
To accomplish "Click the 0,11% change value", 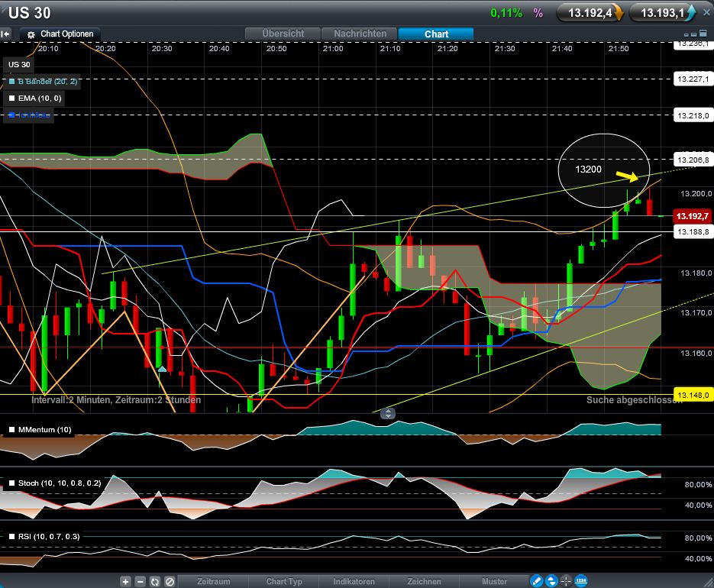I will coord(506,13).
